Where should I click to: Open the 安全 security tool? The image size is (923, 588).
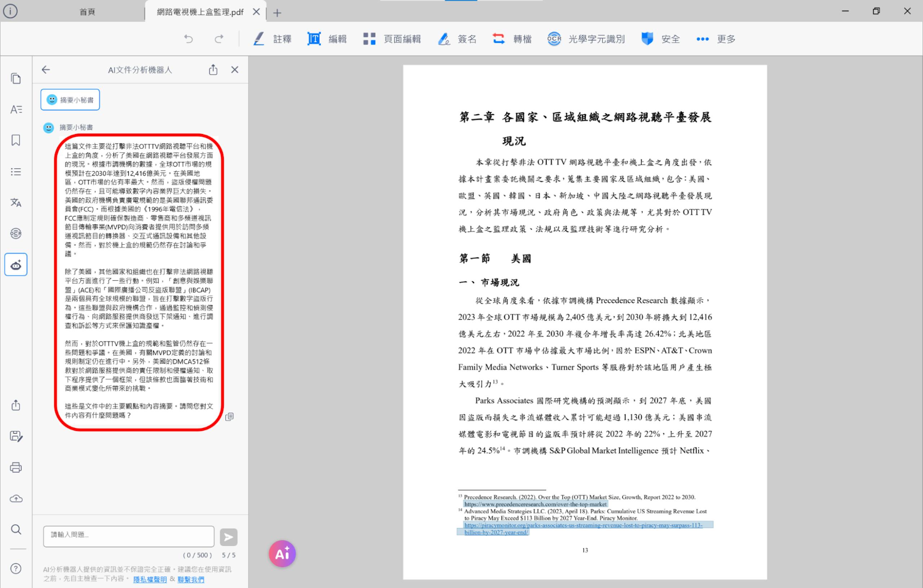click(x=661, y=39)
